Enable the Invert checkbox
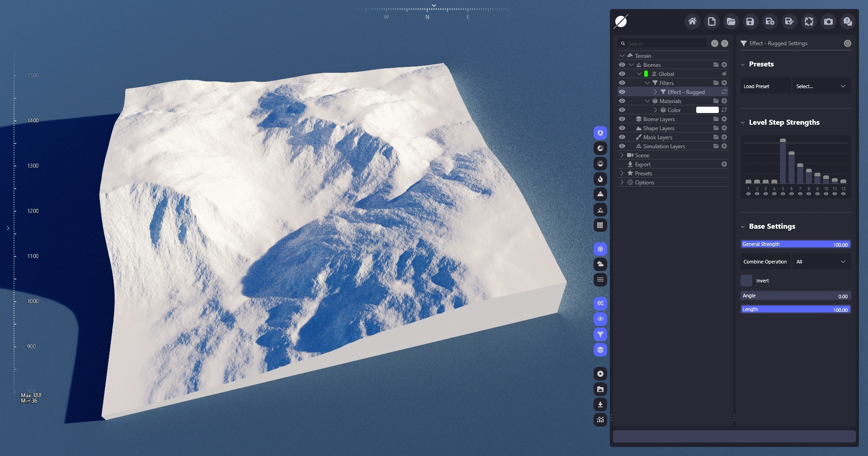Viewport: 868px width, 456px height. click(746, 281)
